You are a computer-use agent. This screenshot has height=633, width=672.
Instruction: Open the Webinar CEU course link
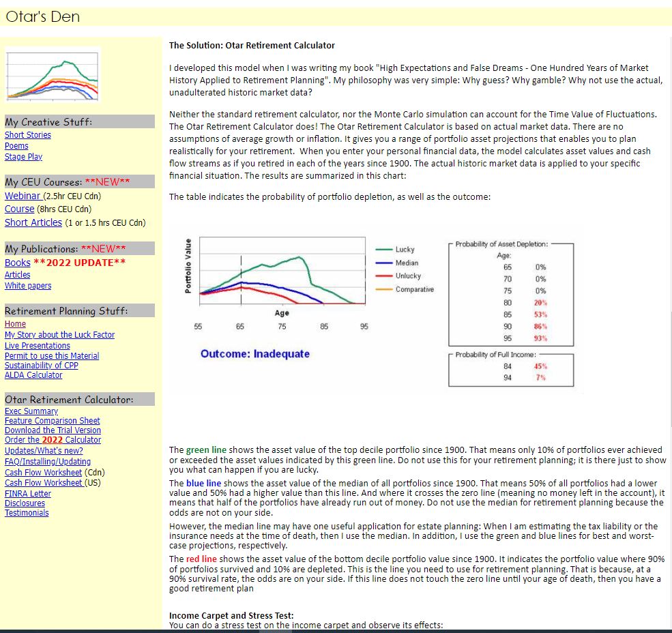23,196
